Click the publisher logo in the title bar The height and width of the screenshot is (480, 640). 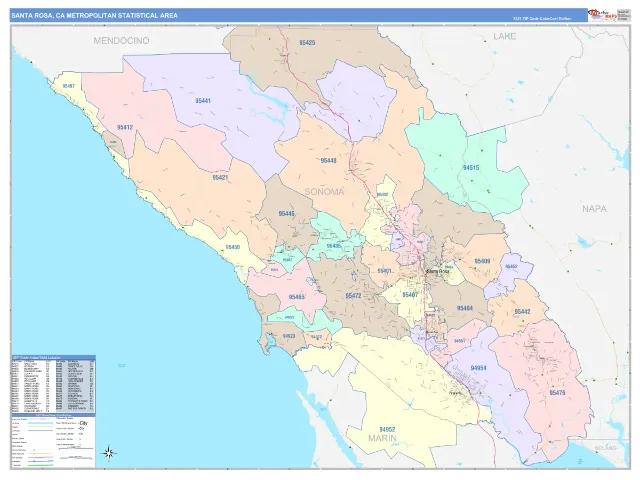click(x=602, y=15)
